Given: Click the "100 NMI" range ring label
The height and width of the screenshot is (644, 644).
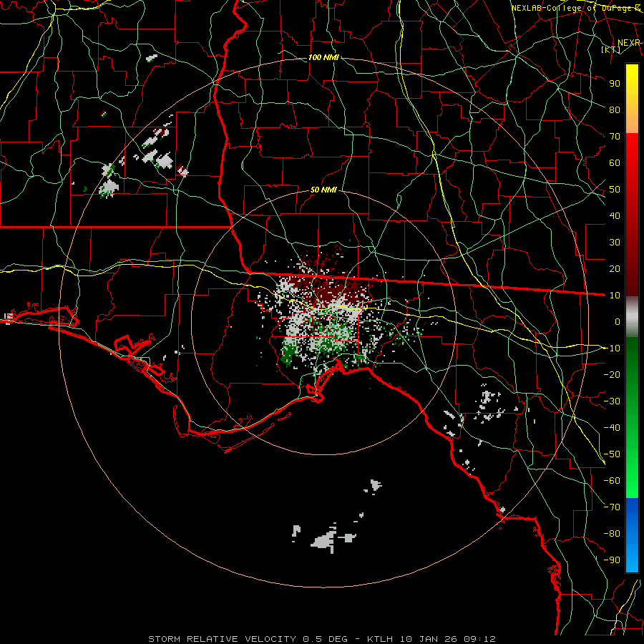Looking at the screenshot, I should click(323, 57).
